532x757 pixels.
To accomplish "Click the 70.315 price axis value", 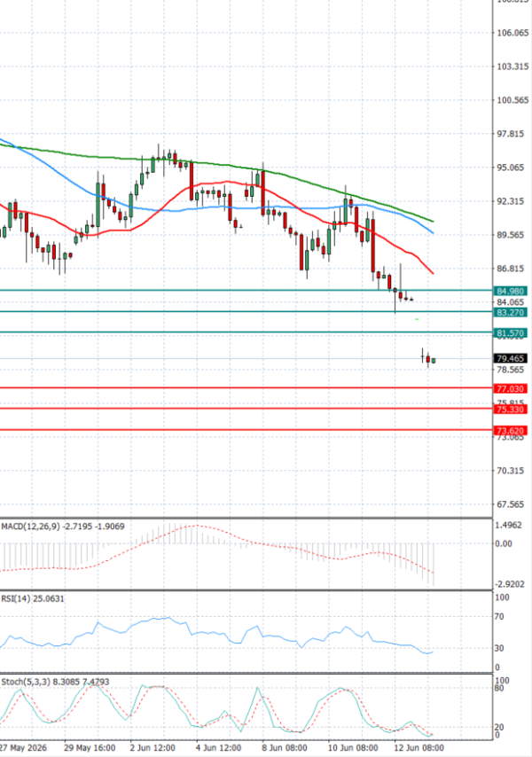I will pos(510,471).
